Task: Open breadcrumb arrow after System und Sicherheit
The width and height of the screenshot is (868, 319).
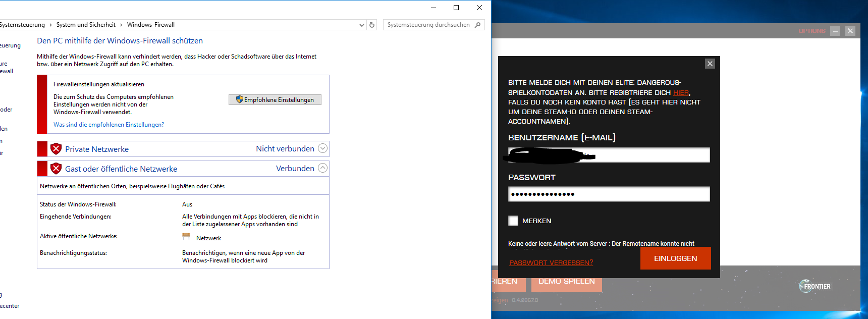Action: pos(122,25)
